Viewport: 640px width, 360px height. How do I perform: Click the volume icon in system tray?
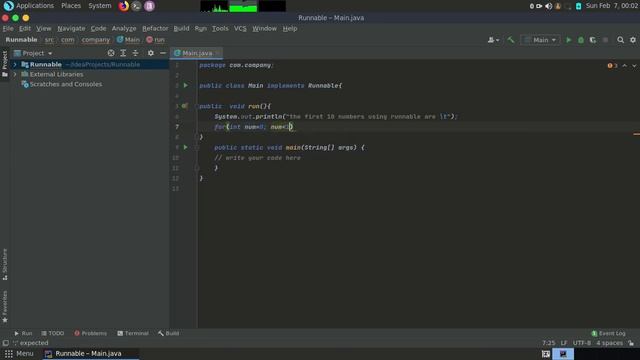tap(548, 6)
